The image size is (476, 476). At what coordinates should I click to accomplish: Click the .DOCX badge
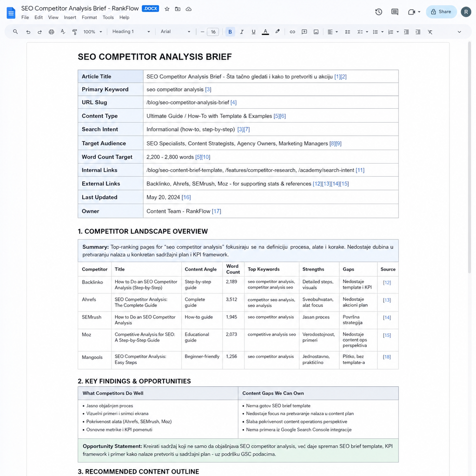150,8
